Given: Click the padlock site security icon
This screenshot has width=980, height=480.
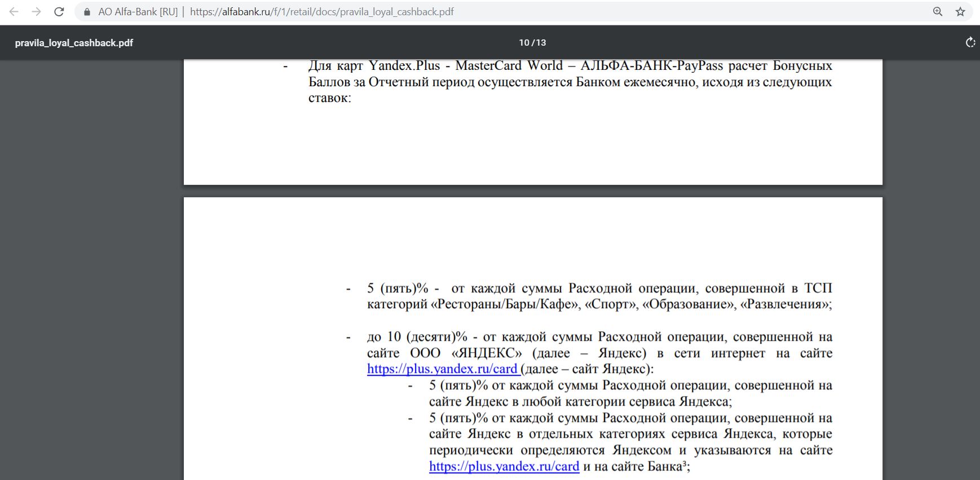Looking at the screenshot, I should pyautogui.click(x=87, y=12).
